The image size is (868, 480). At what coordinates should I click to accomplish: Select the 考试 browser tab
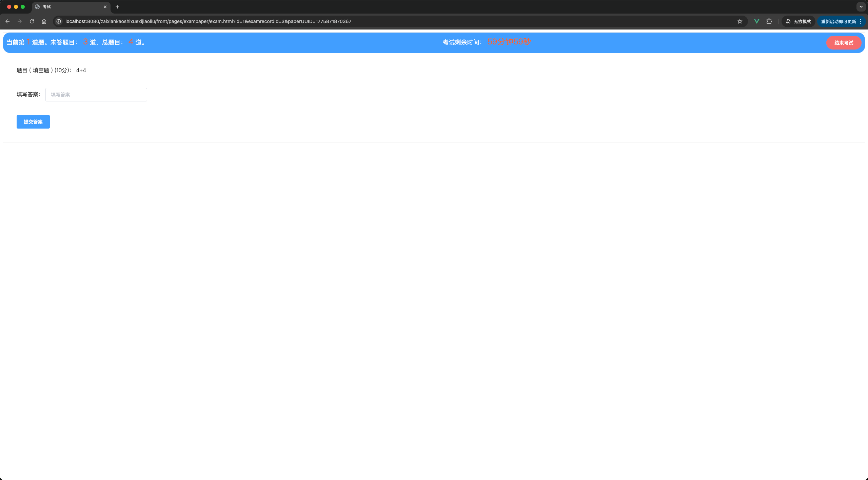[71, 7]
